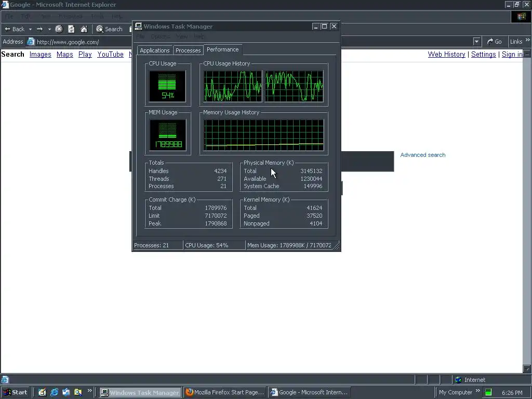The width and height of the screenshot is (532, 399).
Task: Click Commit Charge Peak value 1790868
Action: point(216,223)
